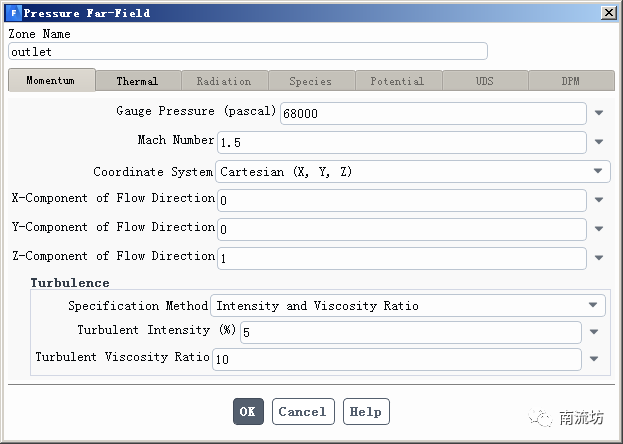Expand the Mach Number options arrow
The height and width of the screenshot is (444, 623).
pyautogui.click(x=598, y=143)
